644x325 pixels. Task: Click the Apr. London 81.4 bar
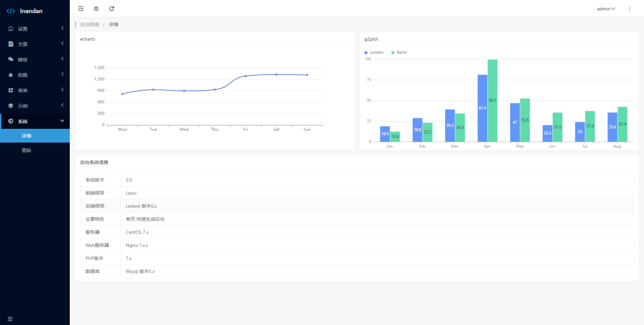[482, 108]
